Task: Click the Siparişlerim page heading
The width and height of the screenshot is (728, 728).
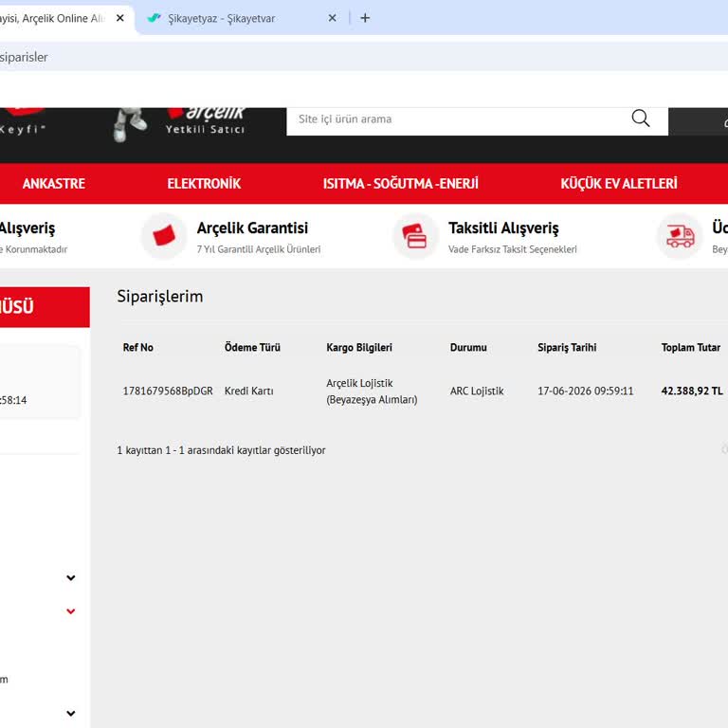Action: click(x=159, y=296)
